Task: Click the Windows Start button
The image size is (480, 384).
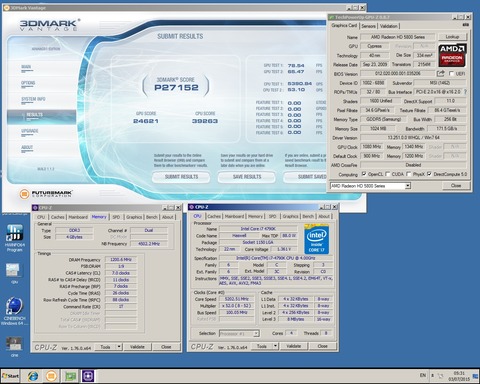Action: pos(10,376)
